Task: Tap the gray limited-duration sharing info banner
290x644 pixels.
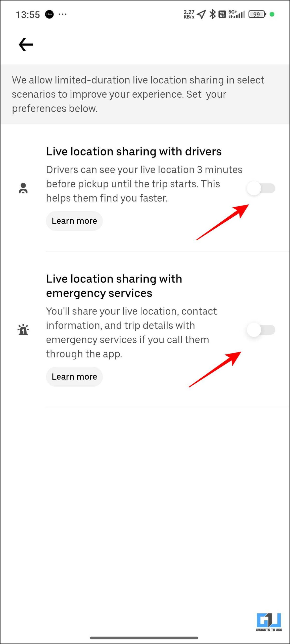Action: (145, 94)
